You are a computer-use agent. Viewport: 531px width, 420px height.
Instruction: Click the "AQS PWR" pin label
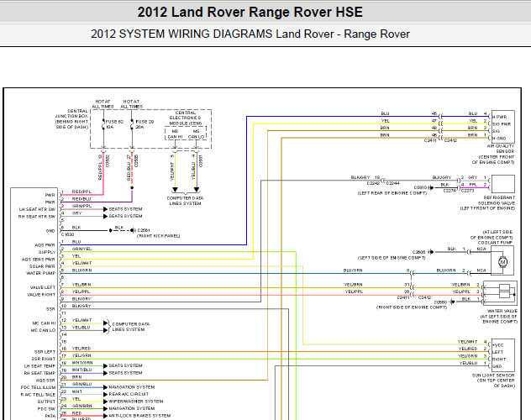click(45, 245)
